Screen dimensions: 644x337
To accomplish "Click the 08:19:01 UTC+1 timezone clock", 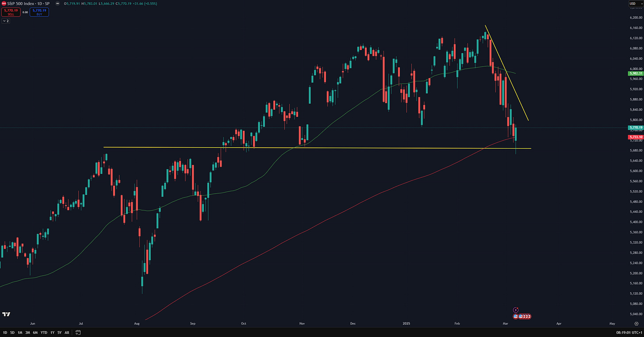I will [x=629, y=332].
